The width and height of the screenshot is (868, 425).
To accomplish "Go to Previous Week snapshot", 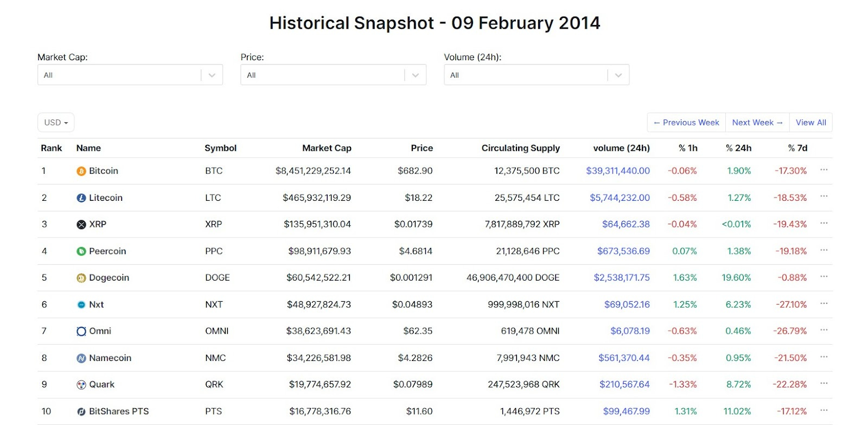I will point(686,123).
